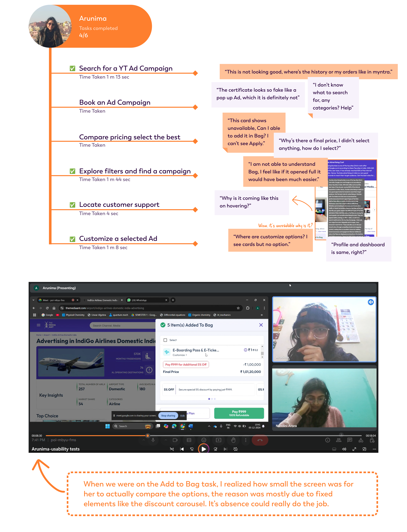Bookmark this page with the star

(238, 308)
